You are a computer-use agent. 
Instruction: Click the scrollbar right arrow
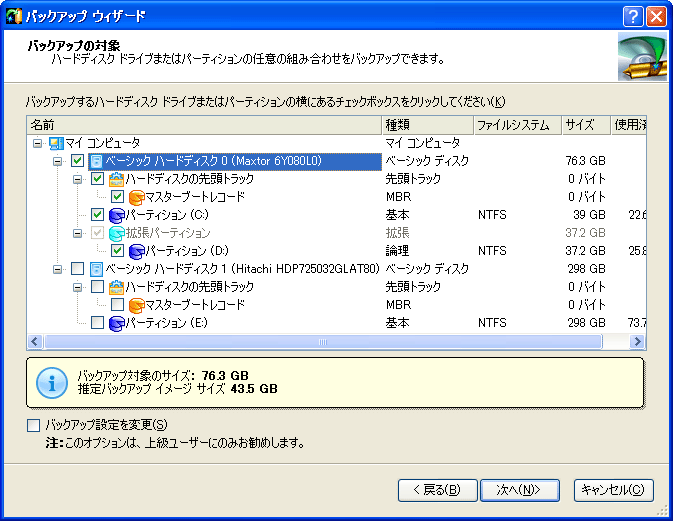point(637,342)
